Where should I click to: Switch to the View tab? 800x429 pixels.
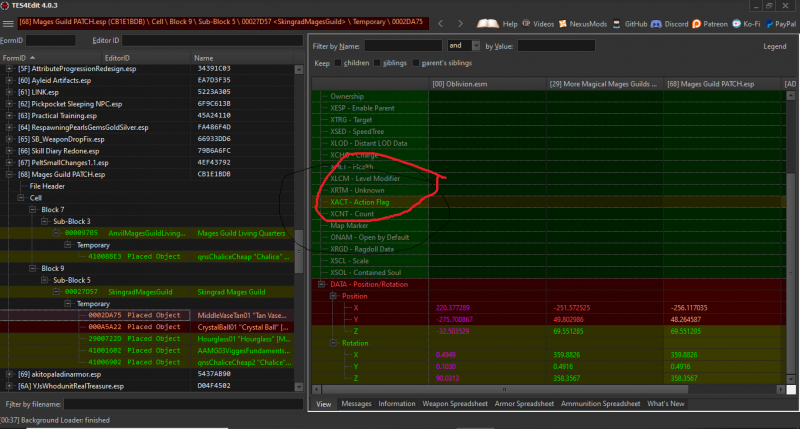coord(323,403)
